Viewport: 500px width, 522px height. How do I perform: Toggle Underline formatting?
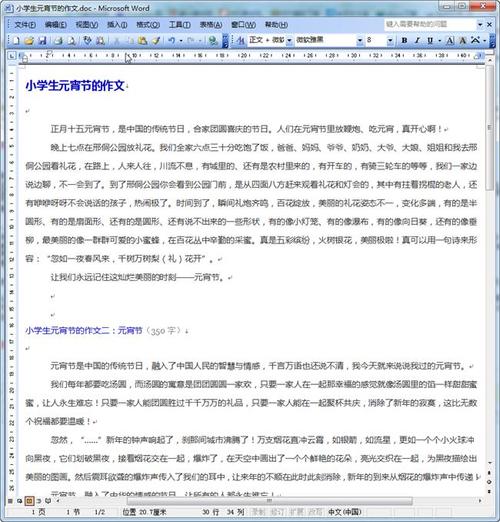click(x=430, y=41)
